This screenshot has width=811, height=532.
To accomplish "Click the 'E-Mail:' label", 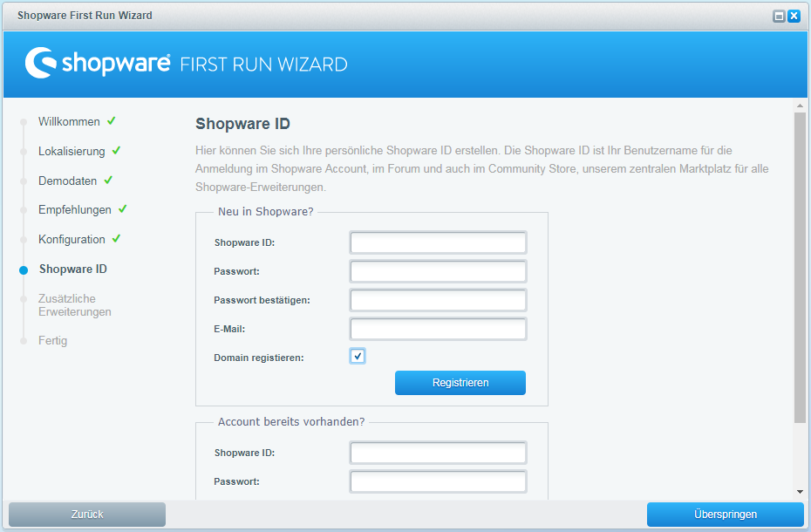I will pos(229,329).
